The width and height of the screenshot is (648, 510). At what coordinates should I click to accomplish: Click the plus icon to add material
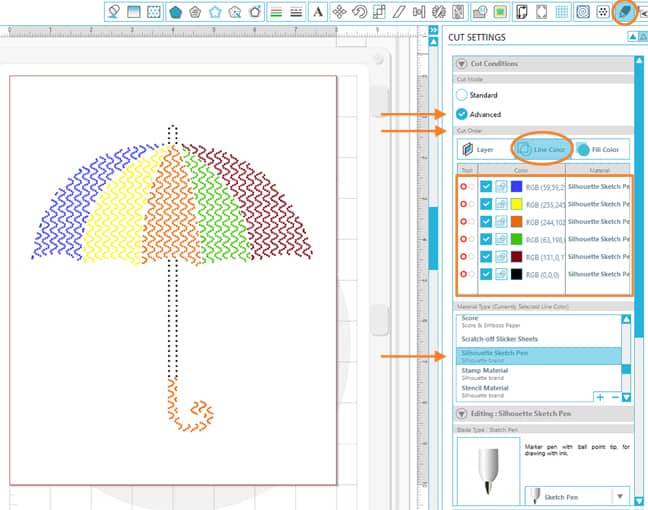pyautogui.click(x=600, y=397)
